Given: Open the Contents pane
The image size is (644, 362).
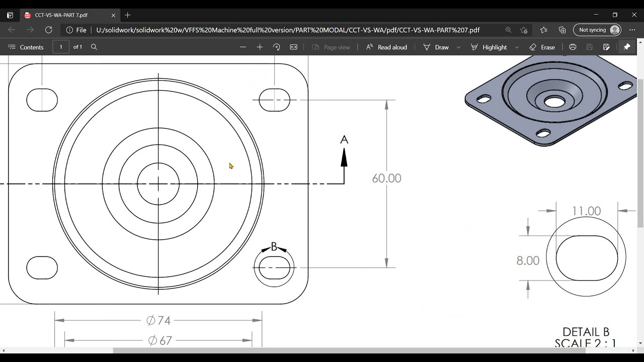Looking at the screenshot, I should [26, 47].
